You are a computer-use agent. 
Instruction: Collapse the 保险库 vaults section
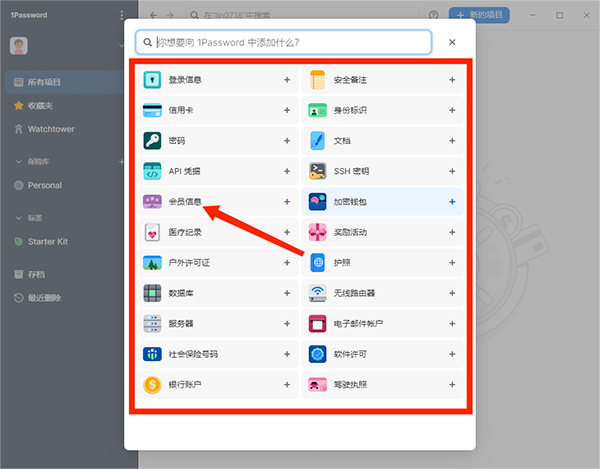point(18,162)
